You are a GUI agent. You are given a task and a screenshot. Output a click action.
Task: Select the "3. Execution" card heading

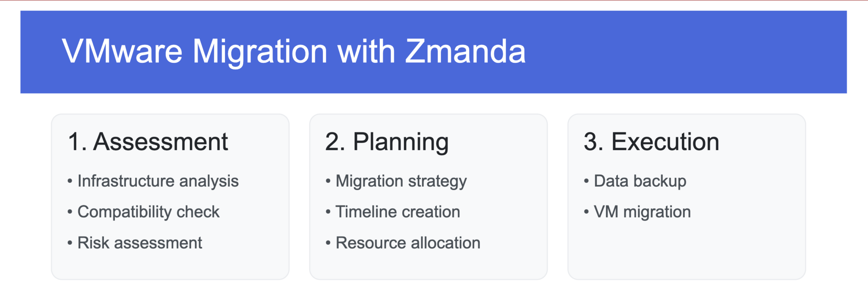coord(651,142)
